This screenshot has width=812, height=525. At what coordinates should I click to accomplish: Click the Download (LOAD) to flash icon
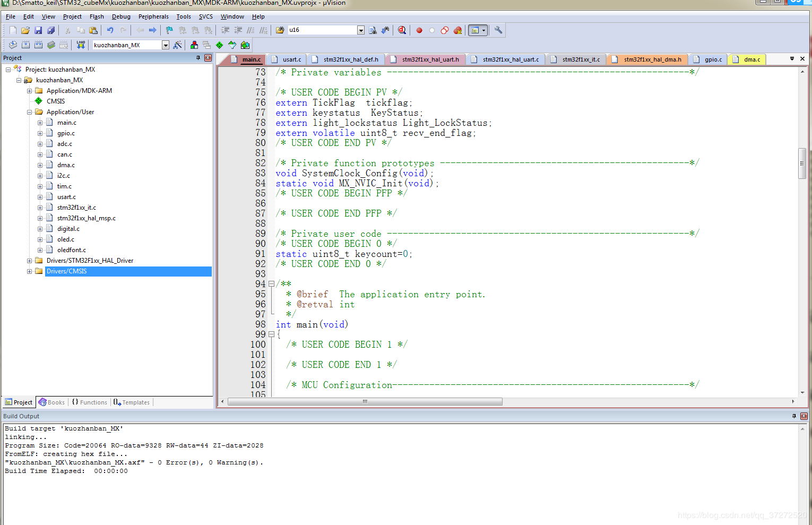coord(81,45)
